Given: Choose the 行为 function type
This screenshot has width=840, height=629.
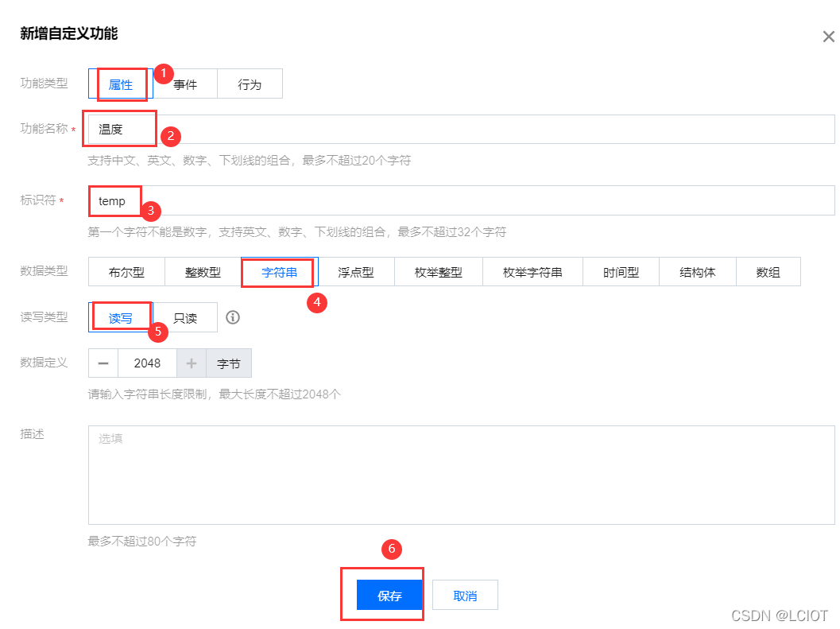Looking at the screenshot, I should click(250, 83).
